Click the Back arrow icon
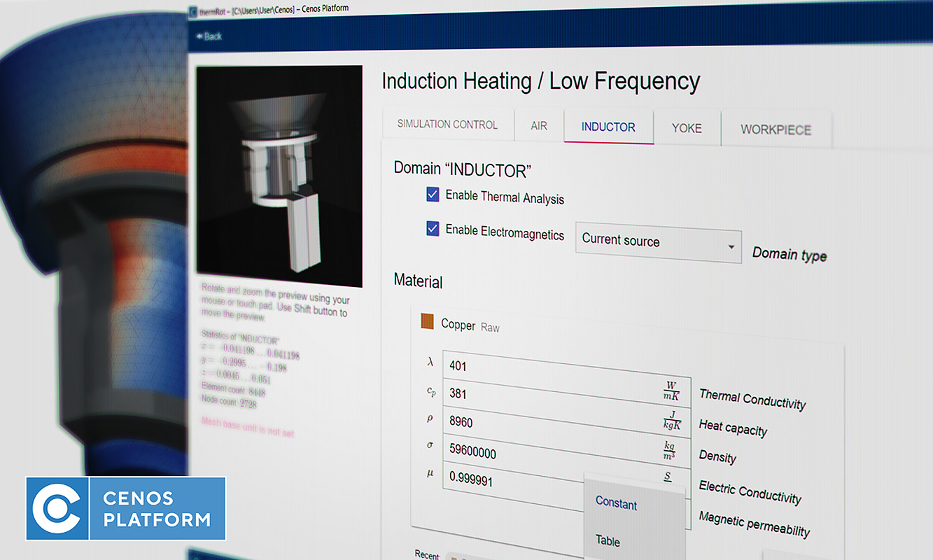 (x=199, y=36)
